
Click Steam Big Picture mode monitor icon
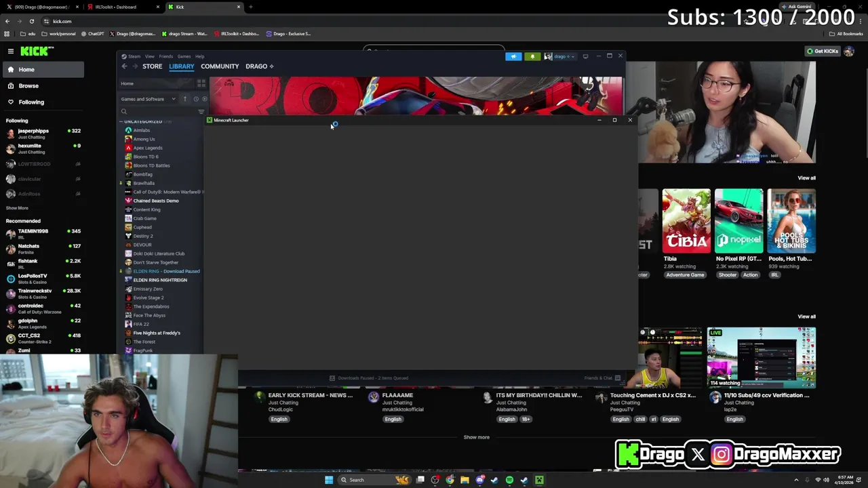point(585,56)
